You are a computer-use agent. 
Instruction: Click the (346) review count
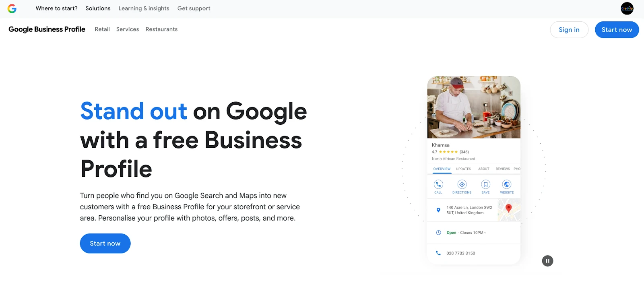(464, 152)
